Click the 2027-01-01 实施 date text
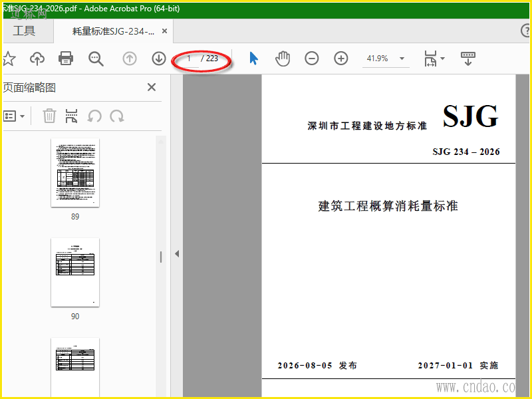 pyautogui.click(x=458, y=365)
